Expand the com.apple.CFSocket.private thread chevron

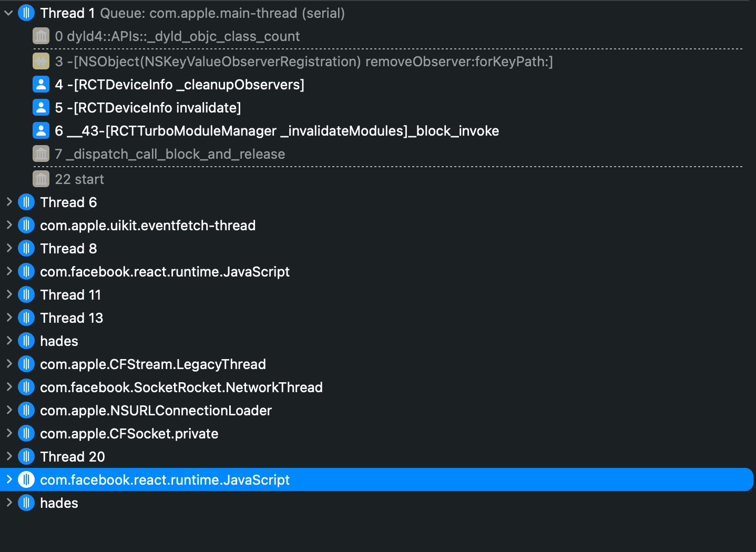[x=9, y=433]
